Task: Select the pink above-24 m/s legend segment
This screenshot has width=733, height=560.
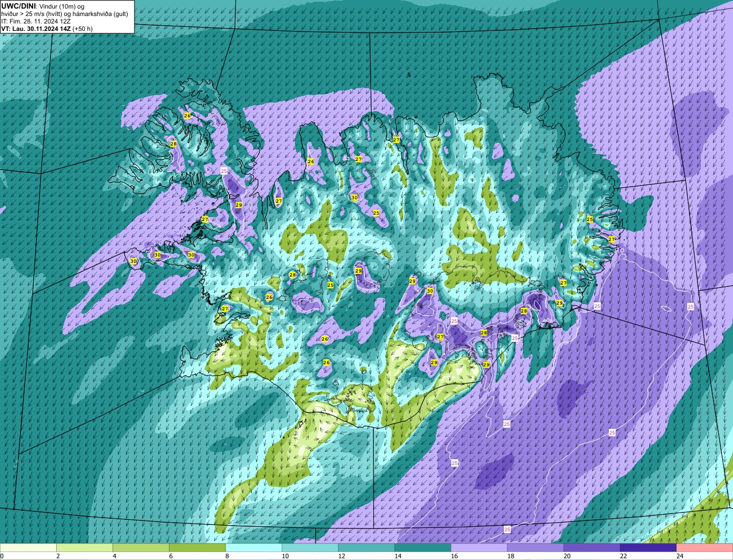Action: 705,547
